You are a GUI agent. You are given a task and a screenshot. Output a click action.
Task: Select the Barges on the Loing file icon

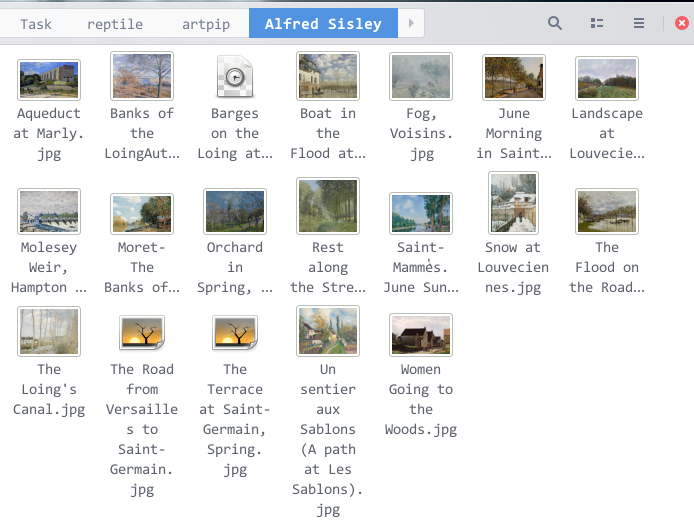click(235, 78)
